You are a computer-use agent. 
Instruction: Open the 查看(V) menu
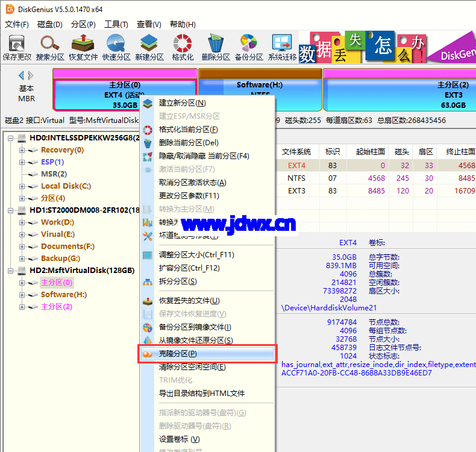pos(149,24)
